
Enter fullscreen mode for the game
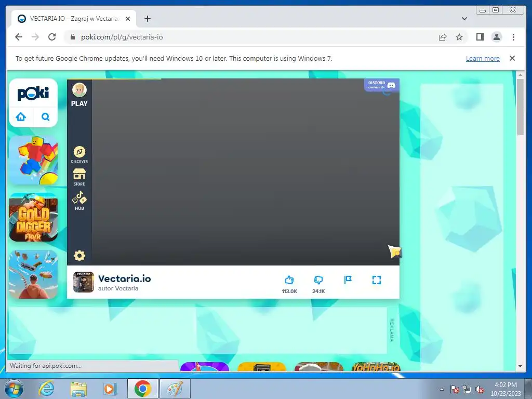[x=377, y=280]
